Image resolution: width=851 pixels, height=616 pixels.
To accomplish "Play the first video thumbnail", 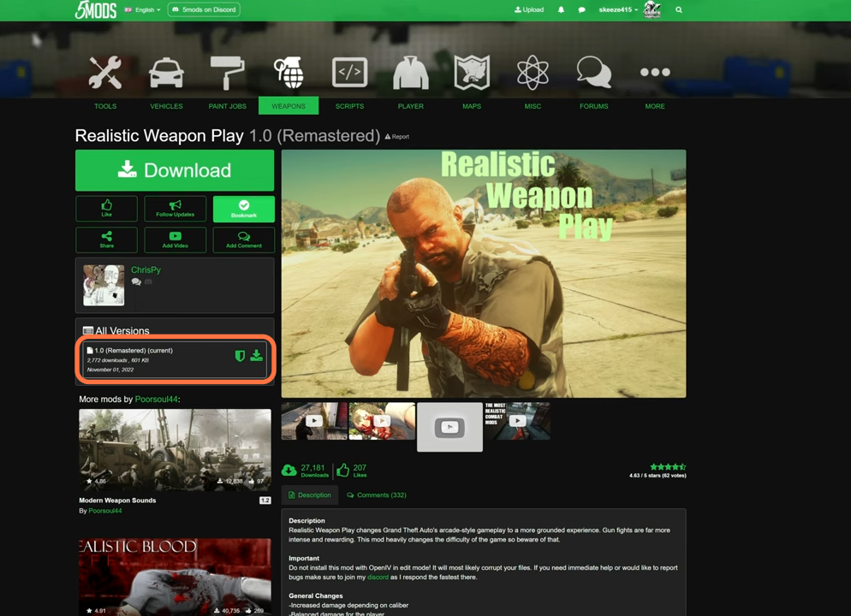I will [x=314, y=421].
